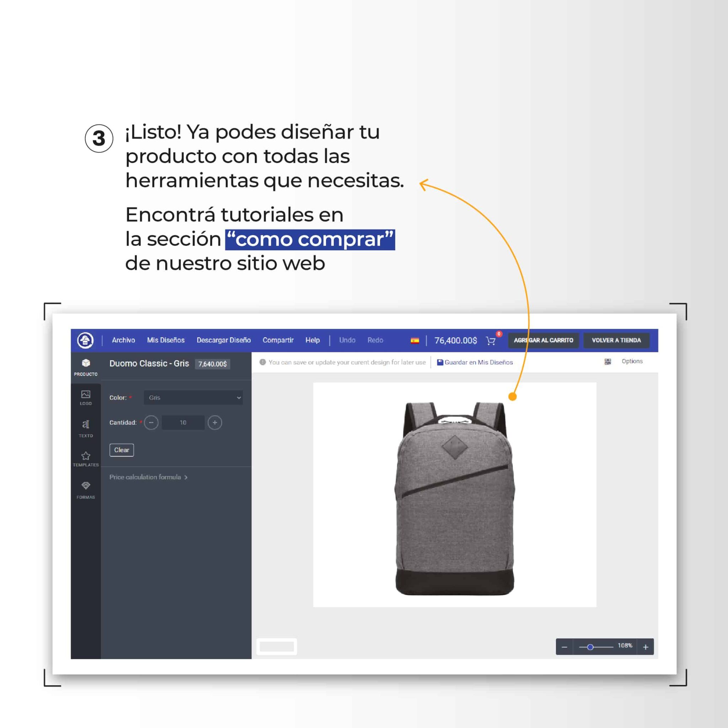
Task: Adjust the zoom level slider
Action: [590, 647]
